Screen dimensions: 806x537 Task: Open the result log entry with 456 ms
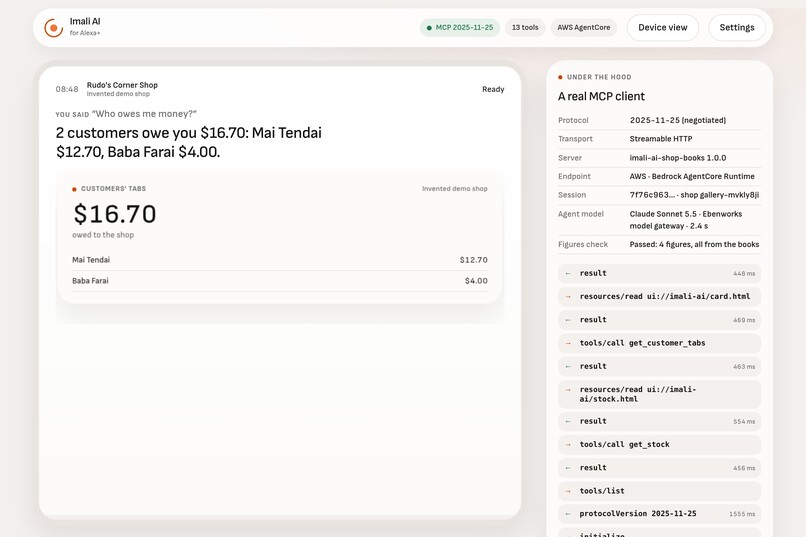point(660,468)
